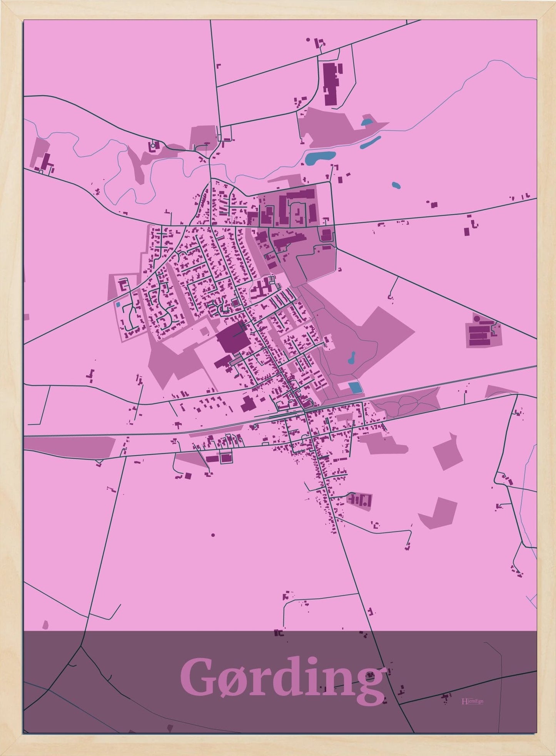Image resolution: width=556 pixels, height=756 pixels.
Task: Click the HjemEgn logo watermark
Action: point(472,701)
